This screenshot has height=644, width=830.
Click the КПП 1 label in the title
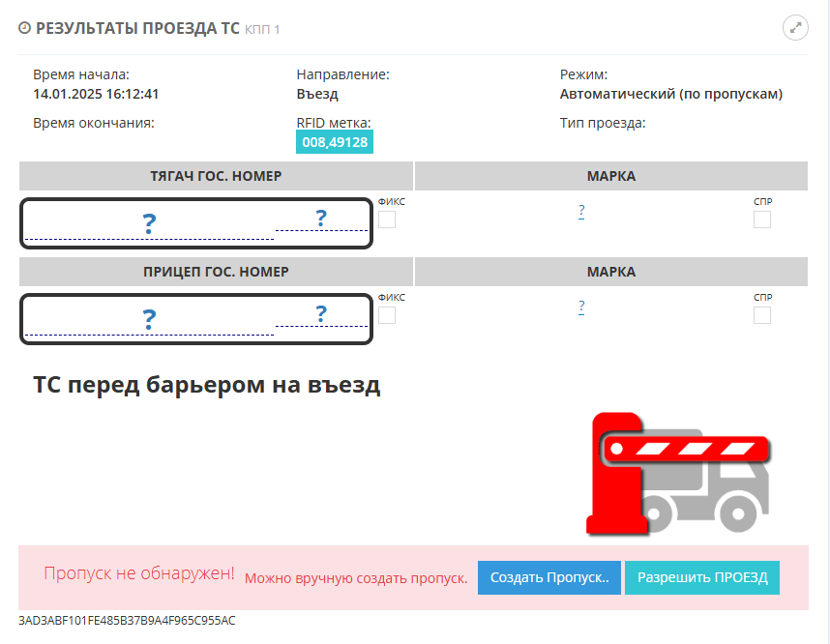[262, 30]
